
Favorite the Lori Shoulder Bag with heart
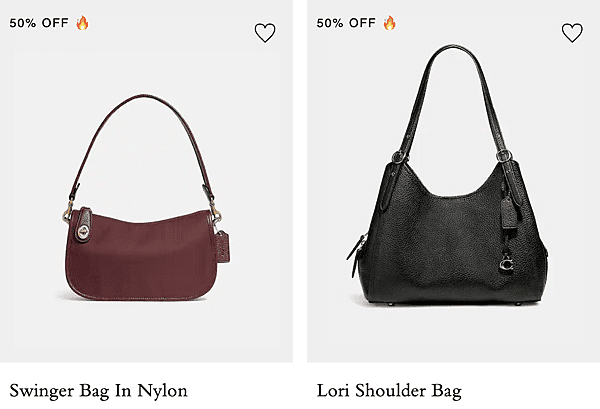pyautogui.click(x=572, y=33)
